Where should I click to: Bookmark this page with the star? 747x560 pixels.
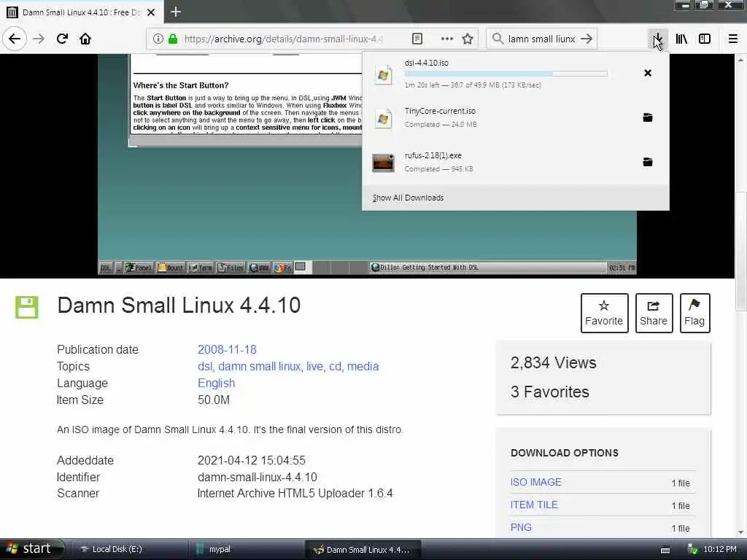coord(468,39)
